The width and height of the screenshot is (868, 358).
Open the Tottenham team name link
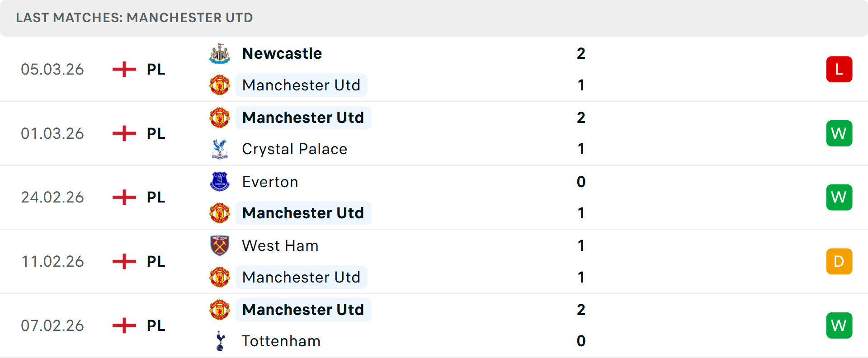click(281, 341)
